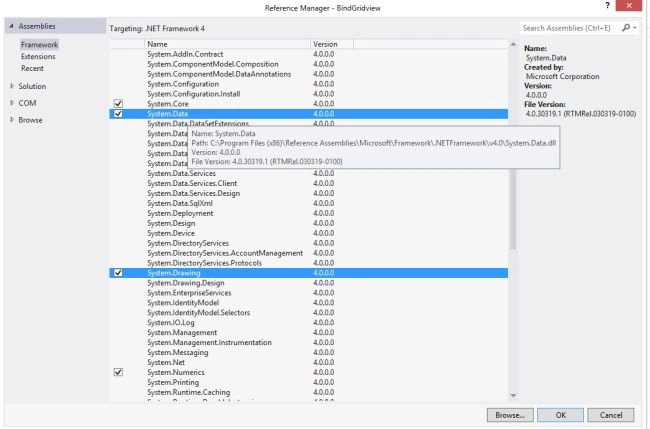Image resolution: width=650 pixels, height=429 pixels.
Task: Select the System.AddIn.Contract row
Action: pyautogui.click(x=308, y=54)
